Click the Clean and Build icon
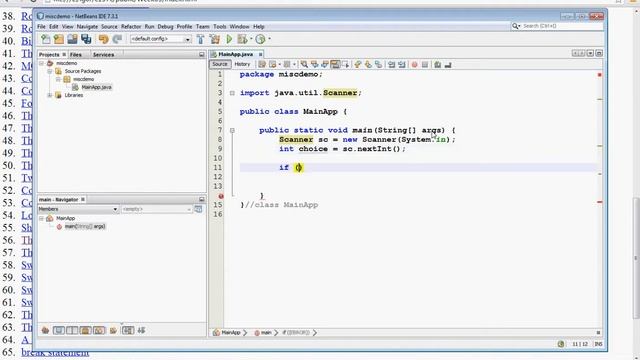This screenshot has height=360, width=640. 215,39
